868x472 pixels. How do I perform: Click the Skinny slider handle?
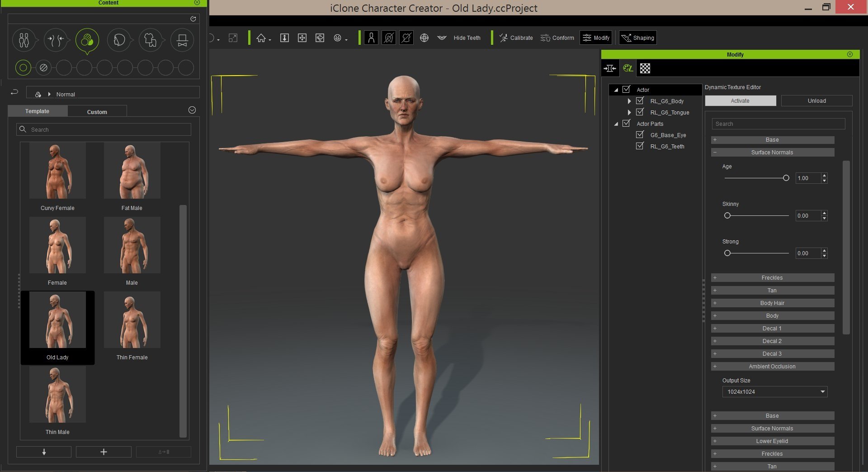pos(727,216)
